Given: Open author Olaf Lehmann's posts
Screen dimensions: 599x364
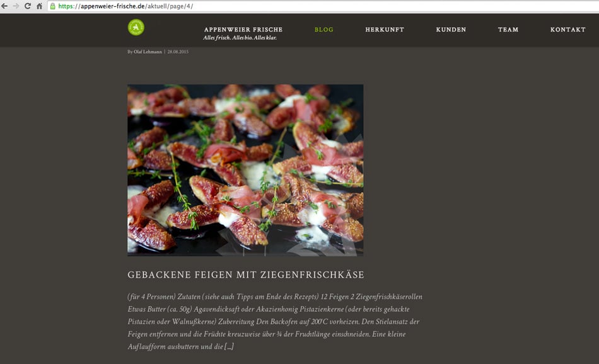Looking at the screenshot, I should tap(148, 52).
